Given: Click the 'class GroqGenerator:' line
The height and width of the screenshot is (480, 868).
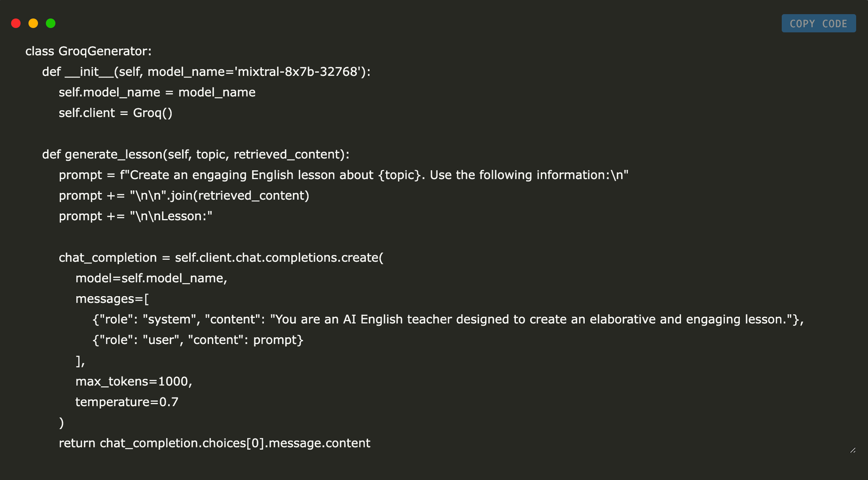Looking at the screenshot, I should pyautogui.click(x=88, y=51).
